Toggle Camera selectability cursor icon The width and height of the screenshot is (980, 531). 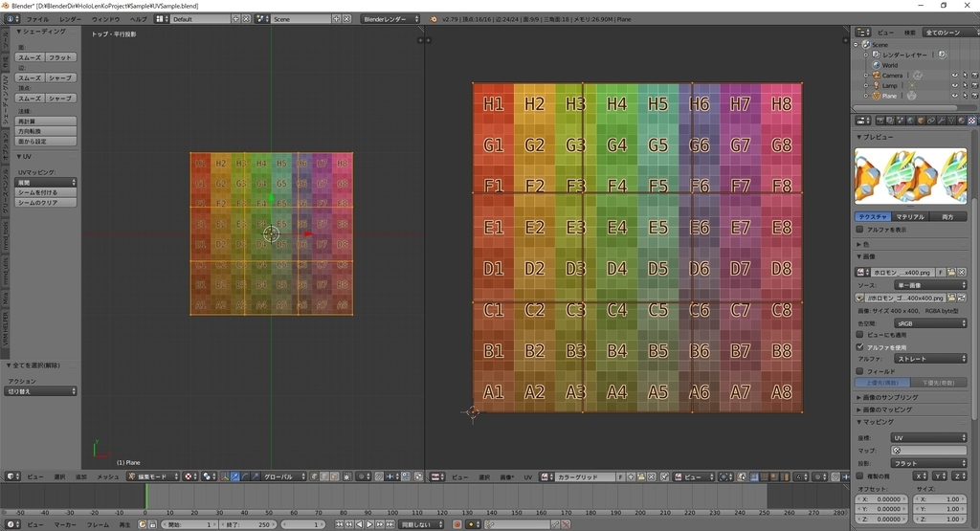pos(965,76)
